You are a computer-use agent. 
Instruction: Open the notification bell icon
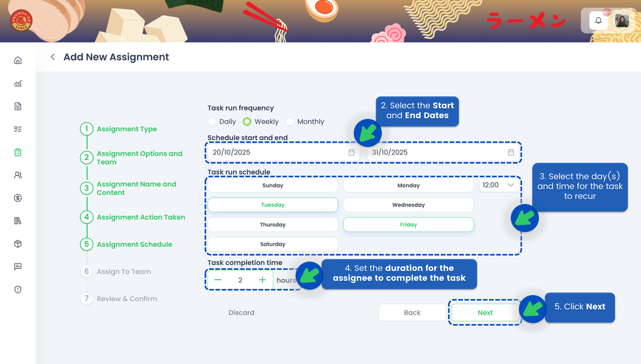click(598, 21)
